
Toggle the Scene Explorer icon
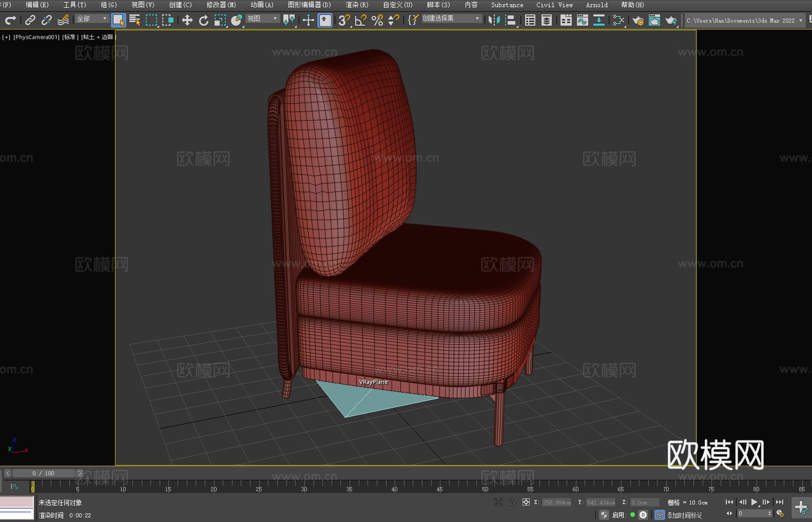[x=530, y=20]
